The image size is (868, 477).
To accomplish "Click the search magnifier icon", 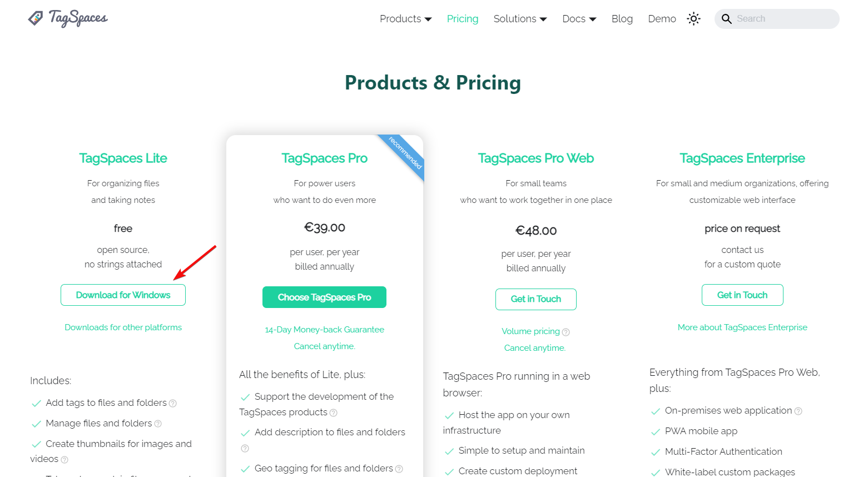I will 726,19.
